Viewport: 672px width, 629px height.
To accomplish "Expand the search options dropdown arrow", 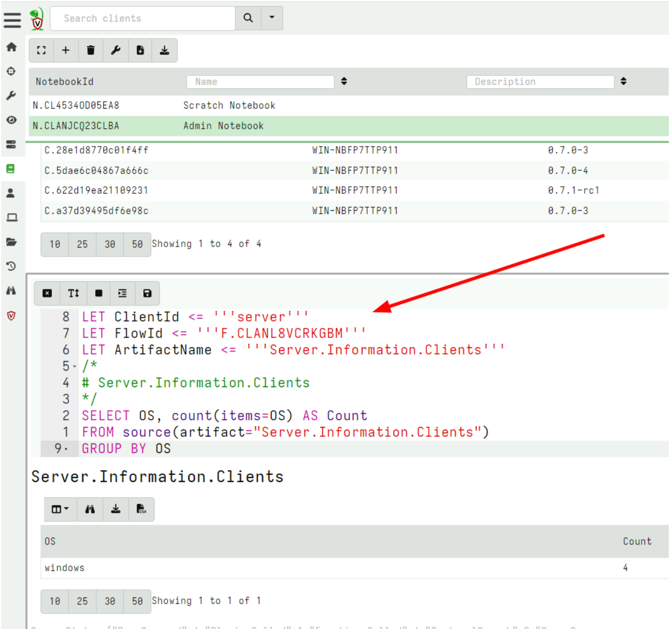I will pyautogui.click(x=272, y=18).
